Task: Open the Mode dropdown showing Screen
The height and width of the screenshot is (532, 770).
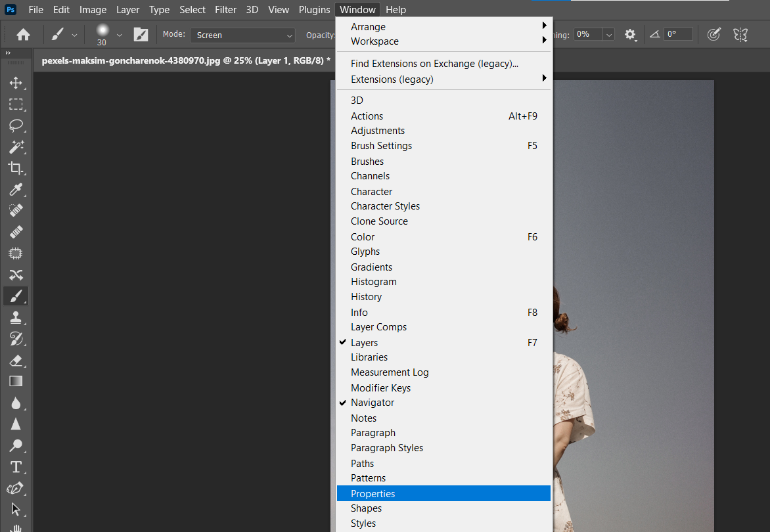Action: 242,35
